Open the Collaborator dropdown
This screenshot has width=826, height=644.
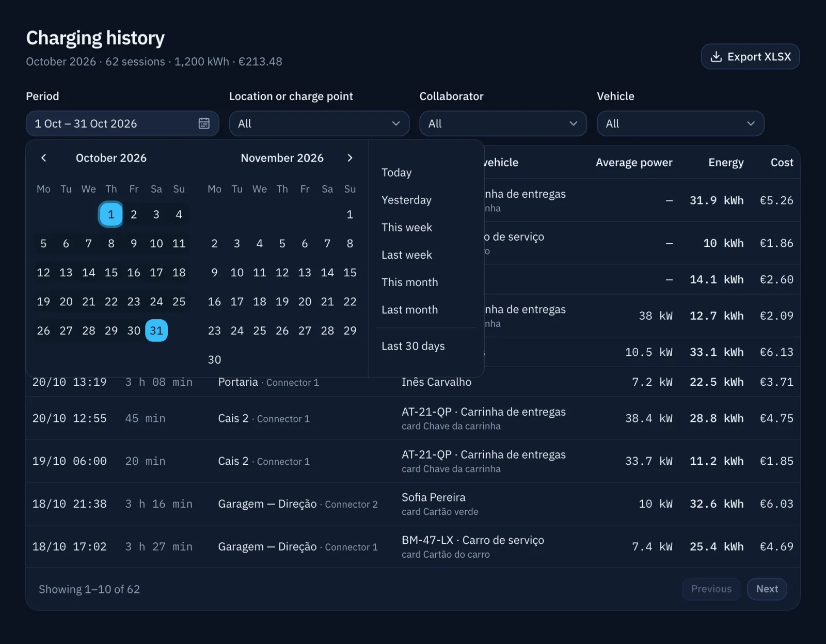click(x=503, y=123)
